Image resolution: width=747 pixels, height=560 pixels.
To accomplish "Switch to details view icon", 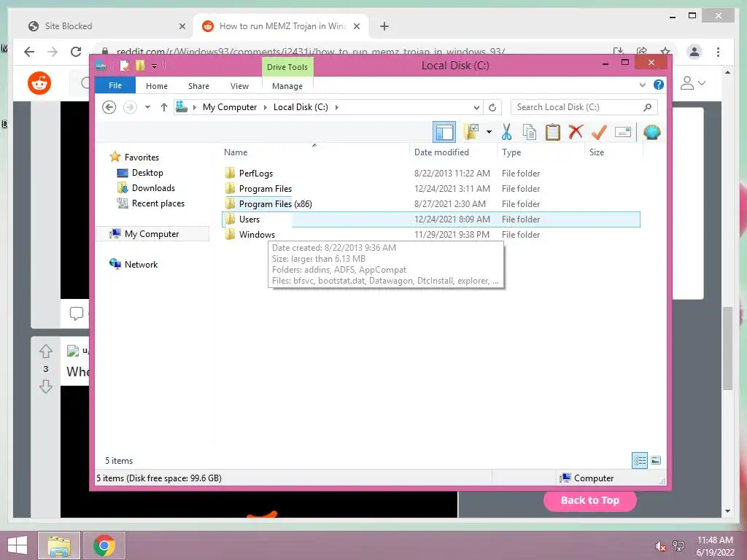I will [640, 460].
